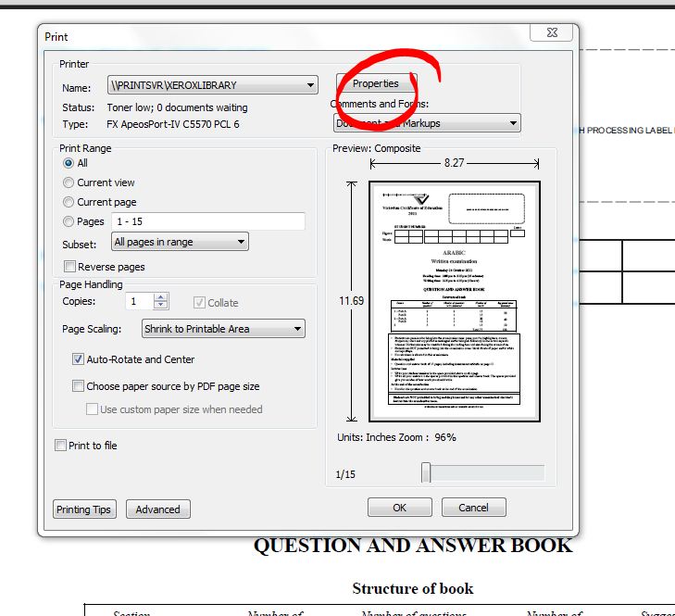675x616 pixels.
Task: Select the All print range option
Action: 69,163
